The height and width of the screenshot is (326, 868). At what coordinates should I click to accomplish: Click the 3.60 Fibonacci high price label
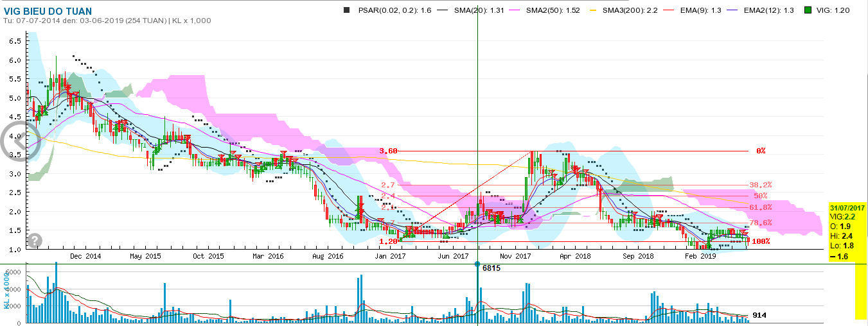click(388, 151)
